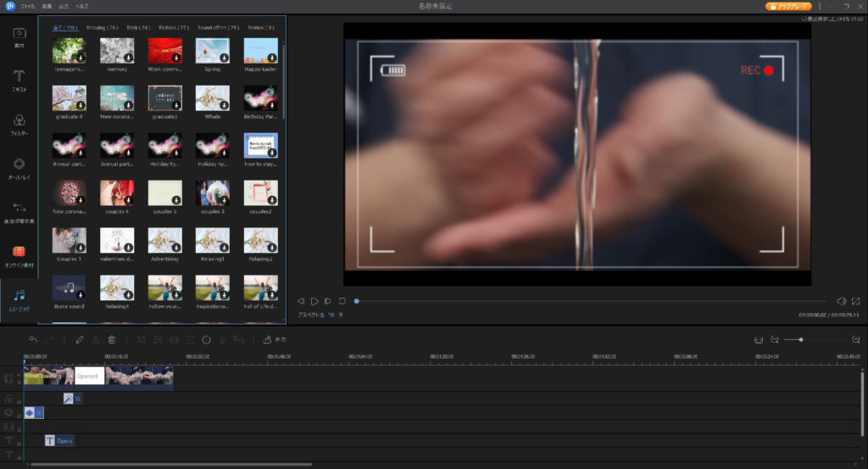Viewport: 868px width, 469px height.
Task: Play the preview video
Action: click(x=314, y=301)
